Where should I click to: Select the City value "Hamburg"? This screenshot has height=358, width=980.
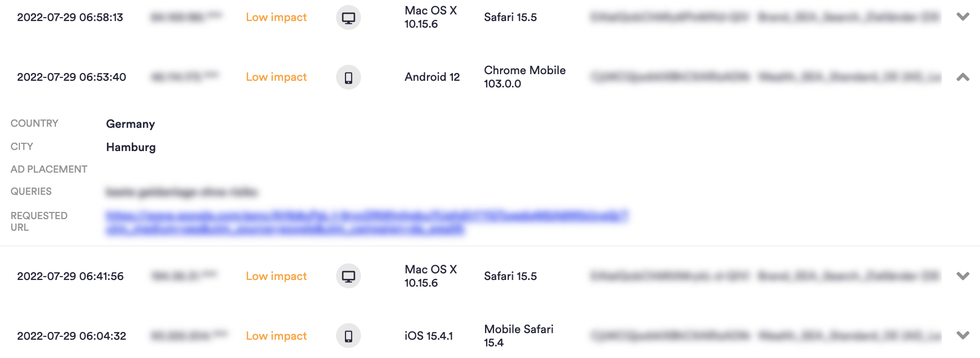point(131,147)
